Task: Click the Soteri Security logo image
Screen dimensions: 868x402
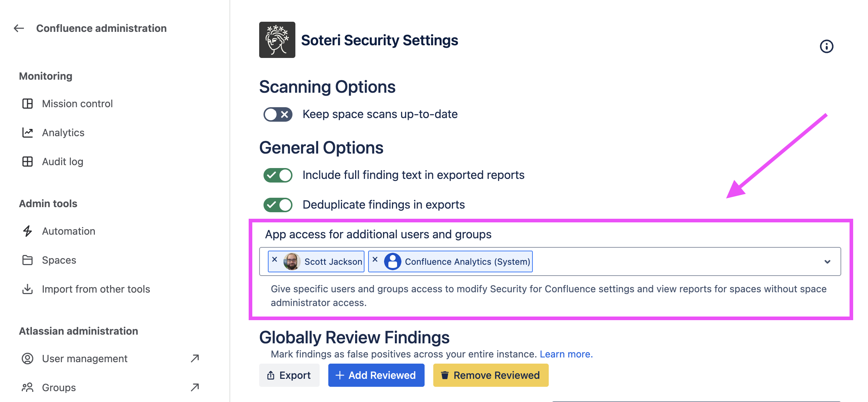Action: pyautogui.click(x=277, y=40)
